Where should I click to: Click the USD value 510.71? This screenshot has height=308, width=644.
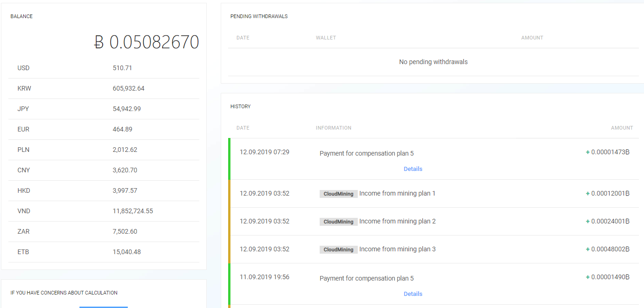pyautogui.click(x=122, y=68)
